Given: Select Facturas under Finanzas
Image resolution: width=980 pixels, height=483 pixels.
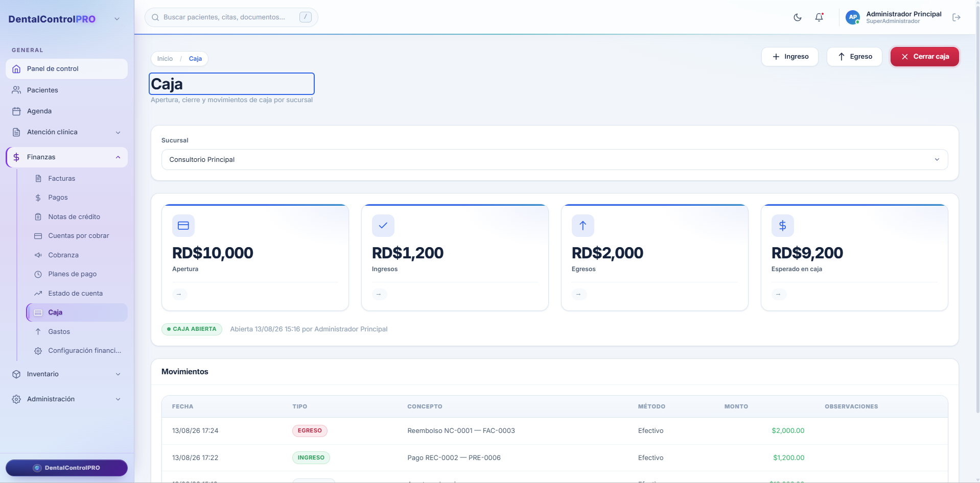Looking at the screenshot, I should tap(77, 179).
